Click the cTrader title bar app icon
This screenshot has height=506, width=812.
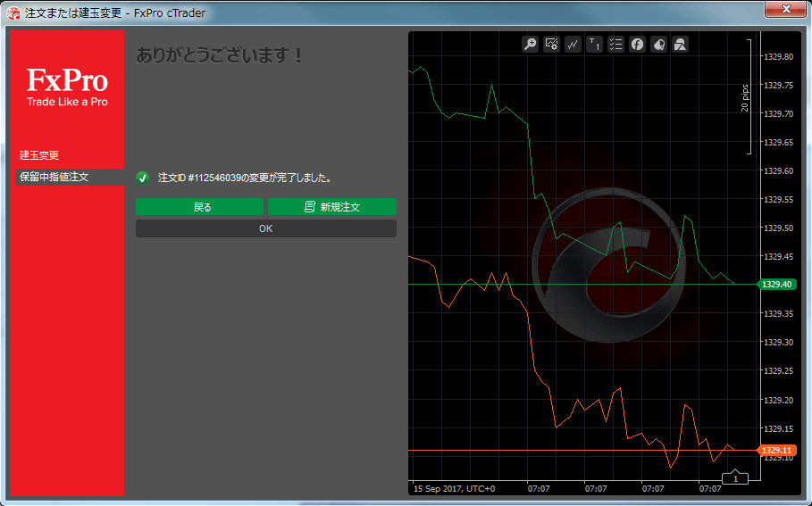[13, 12]
